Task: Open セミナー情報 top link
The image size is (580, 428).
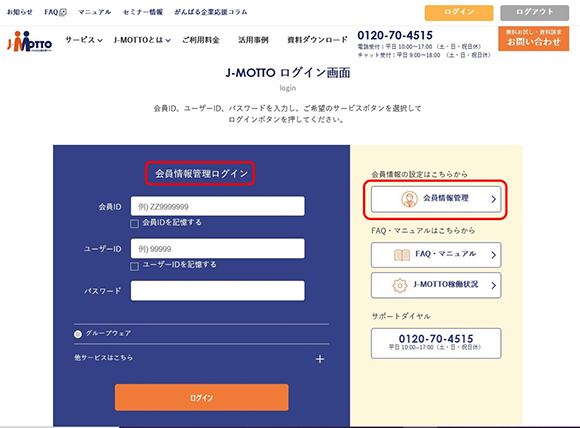Action: (x=143, y=12)
